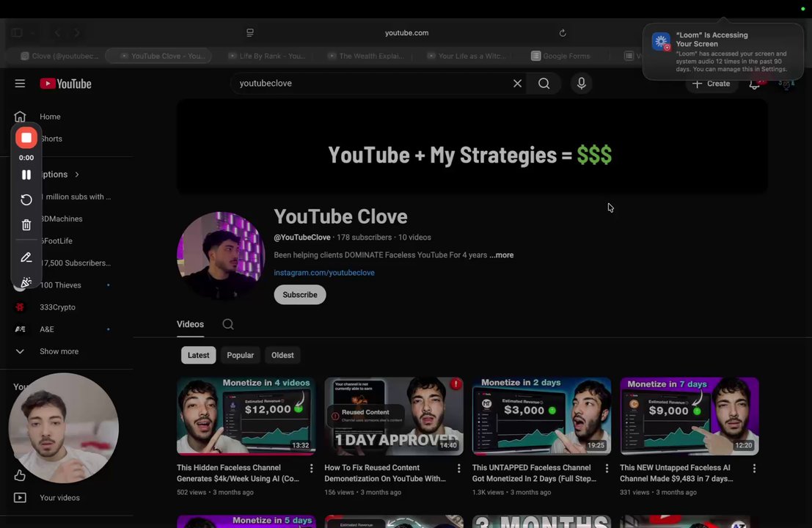Play the $3,000 Monetize in 2 days thumbnail
This screenshot has height=528, width=812.
tap(541, 417)
